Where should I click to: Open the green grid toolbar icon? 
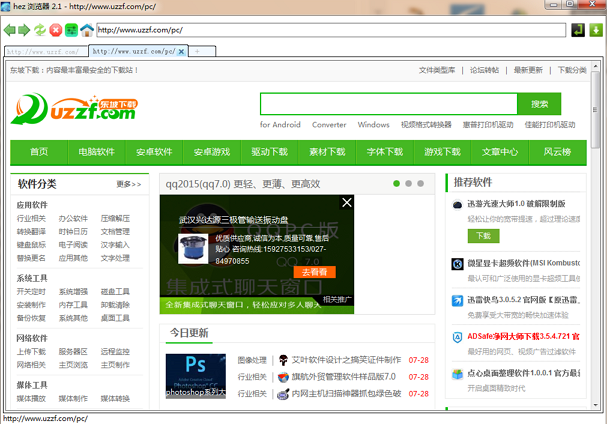71,30
